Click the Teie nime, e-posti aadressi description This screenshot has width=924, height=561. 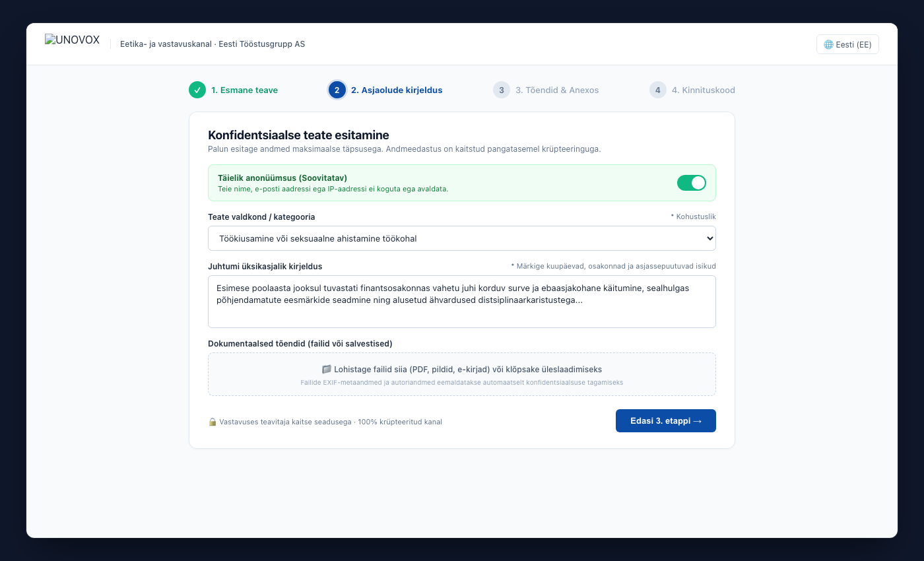point(333,189)
